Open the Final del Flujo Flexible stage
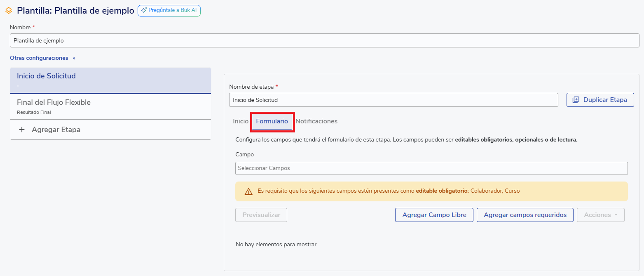 [x=110, y=106]
